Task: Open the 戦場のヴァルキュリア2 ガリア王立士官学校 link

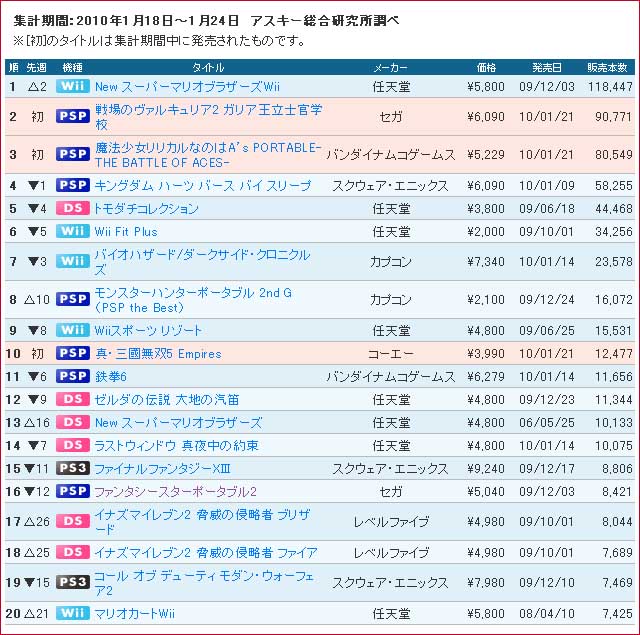Action: point(209,117)
